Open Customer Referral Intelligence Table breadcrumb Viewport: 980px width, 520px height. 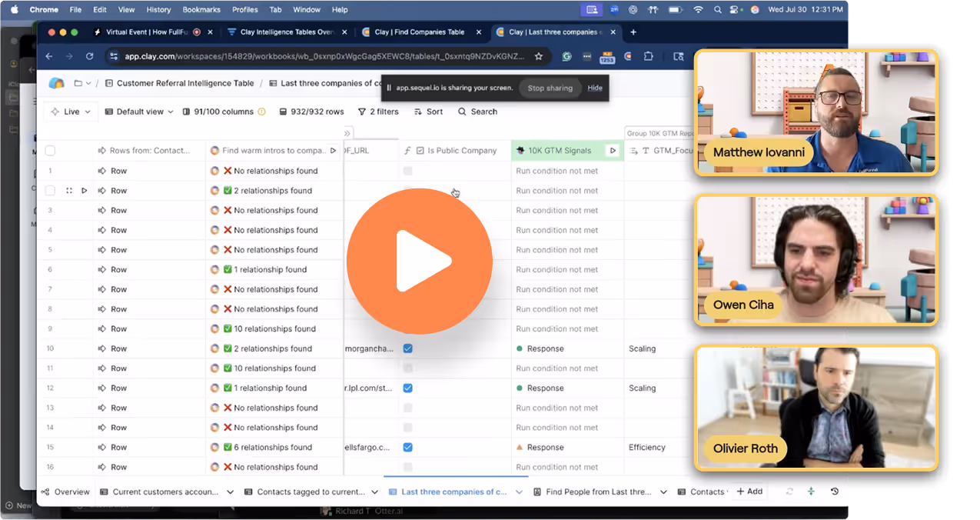(x=179, y=83)
